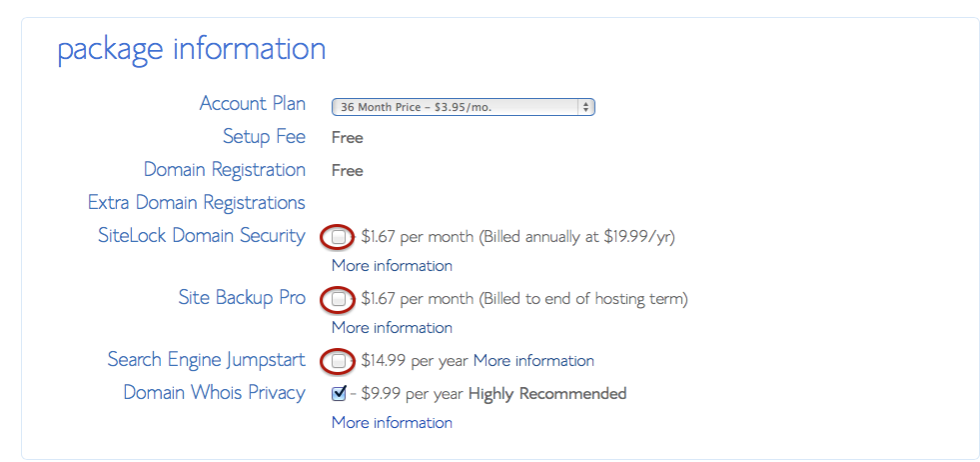Uncheck the Domain Whois Privacy checkbox
Viewport: 980px width, 462px height.
click(339, 393)
